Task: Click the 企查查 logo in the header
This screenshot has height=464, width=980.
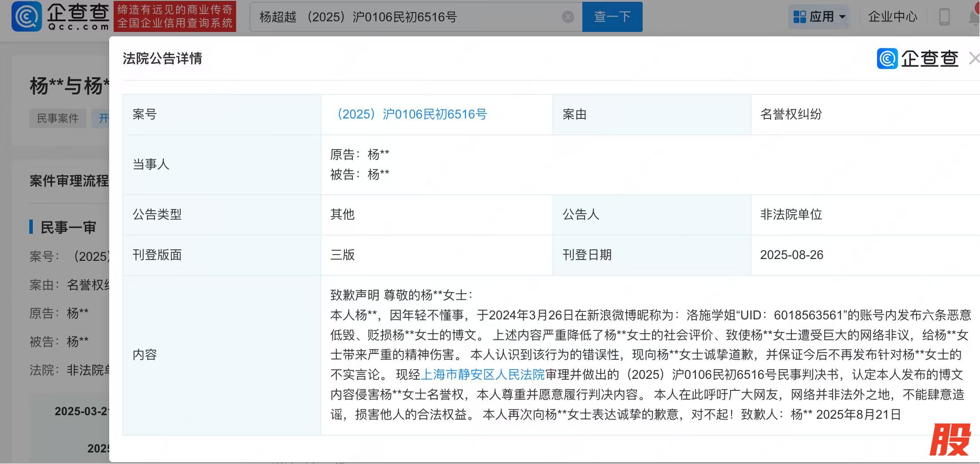Action: click(x=60, y=16)
